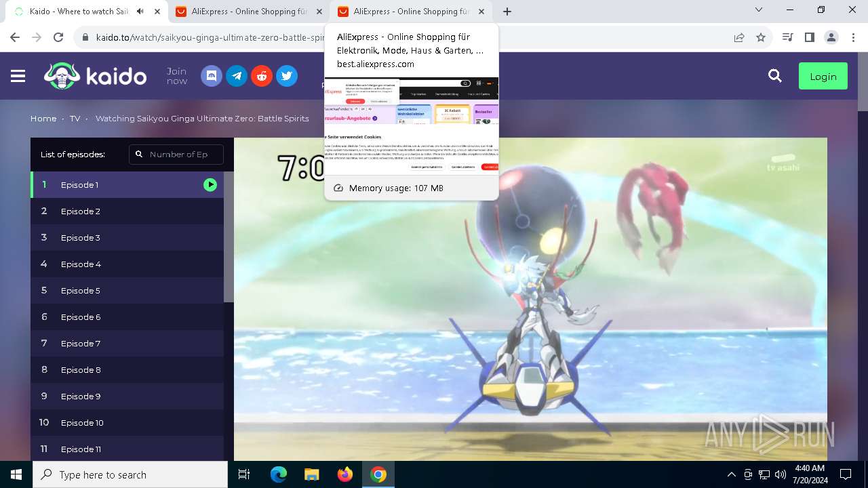Reload the current page
This screenshot has width=868, height=488.
[x=58, y=37]
